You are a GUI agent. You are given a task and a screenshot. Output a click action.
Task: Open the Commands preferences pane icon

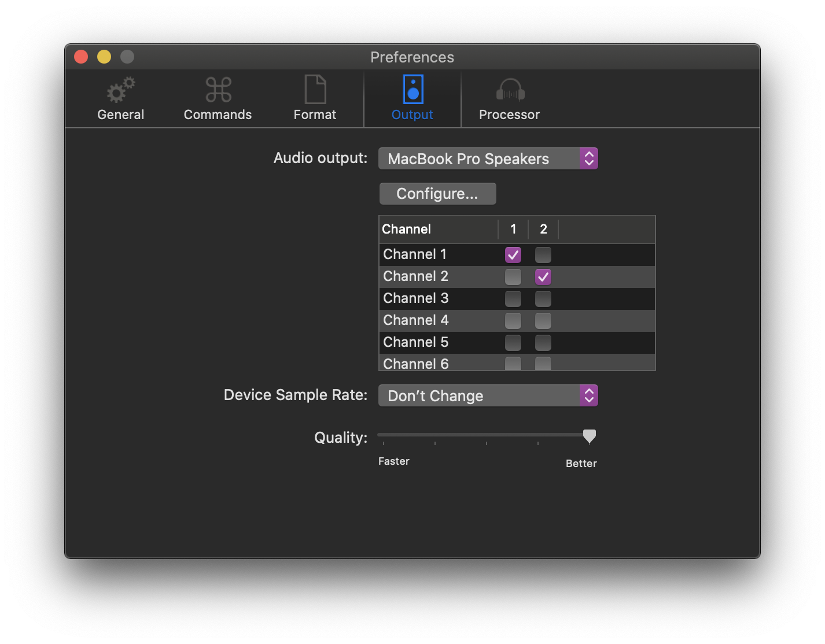(x=218, y=90)
